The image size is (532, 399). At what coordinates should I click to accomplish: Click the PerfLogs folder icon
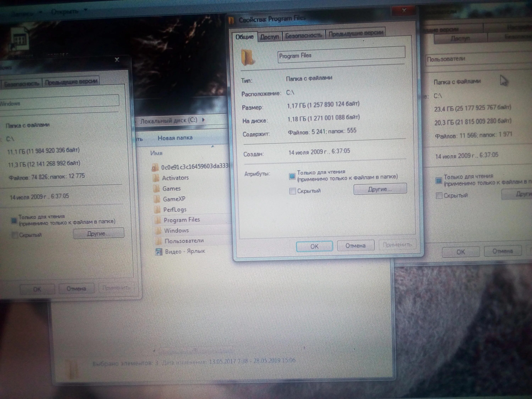coord(157,210)
